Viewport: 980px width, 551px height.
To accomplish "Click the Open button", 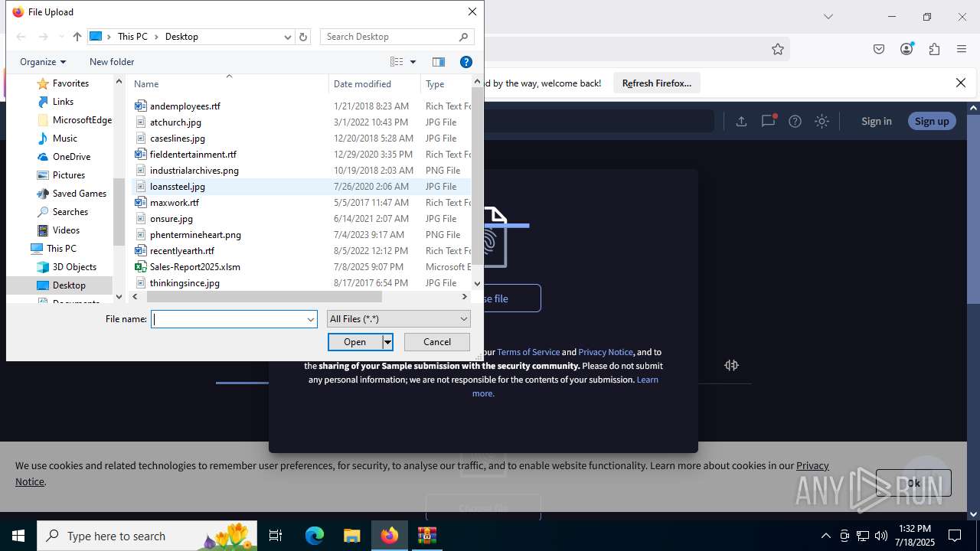I will point(355,342).
